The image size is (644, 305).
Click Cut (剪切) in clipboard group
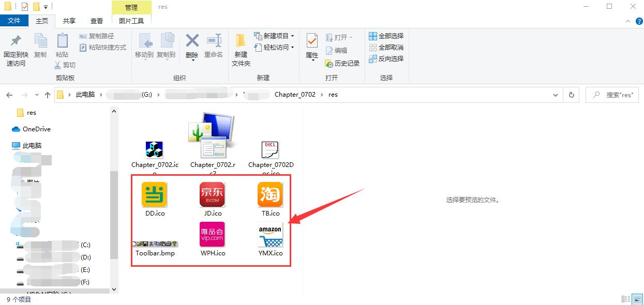pyautogui.click(x=65, y=65)
